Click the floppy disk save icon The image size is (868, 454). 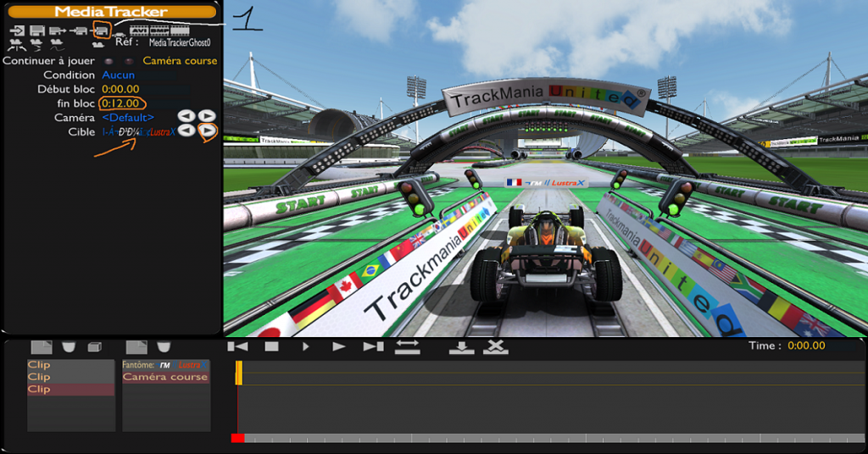[37, 30]
